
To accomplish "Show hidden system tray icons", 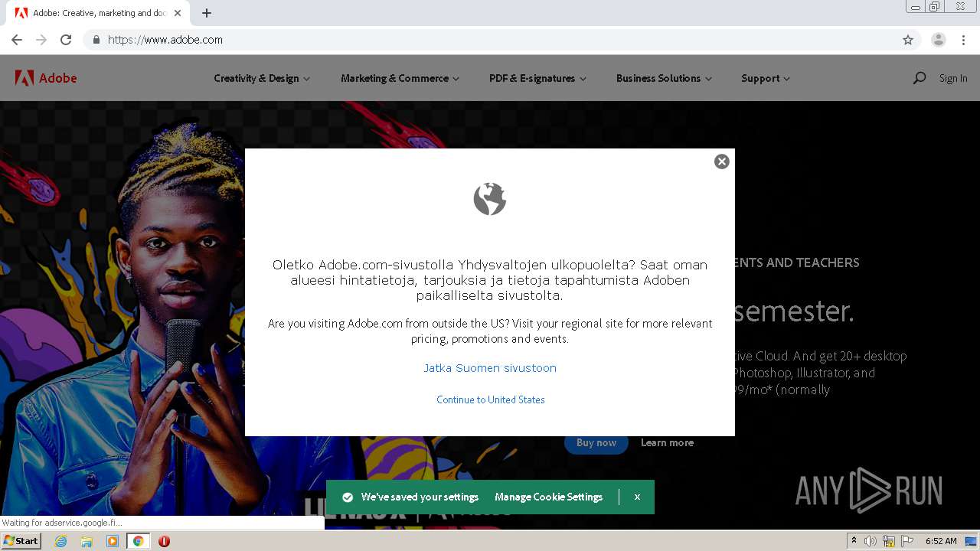I will pos(854,541).
